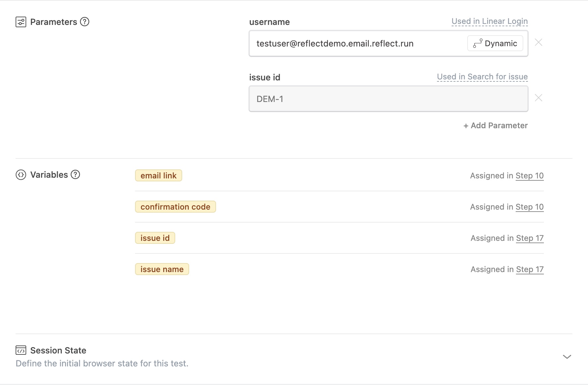The image size is (588, 385).
Task: Remove the username parameter with X
Action: pos(538,43)
